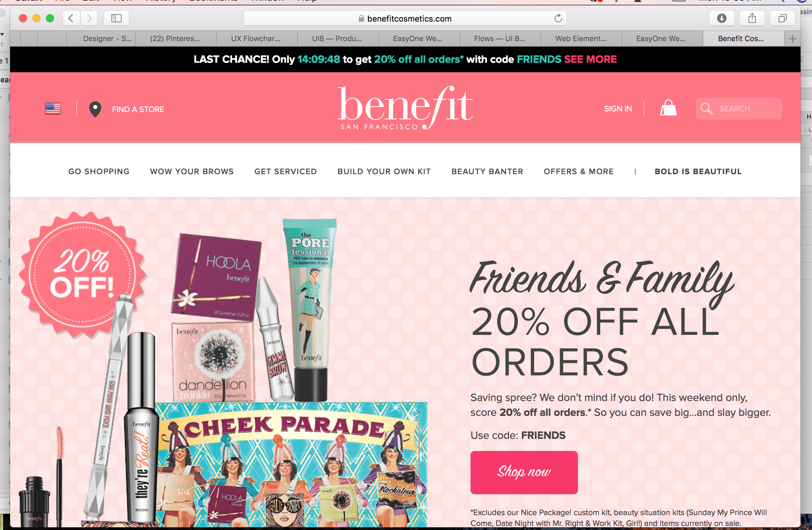
Task: Click the SIGN IN link
Action: pos(618,109)
